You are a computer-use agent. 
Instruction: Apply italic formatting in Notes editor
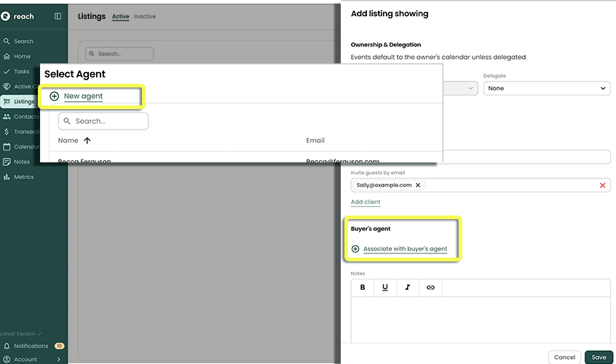click(x=408, y=288)
